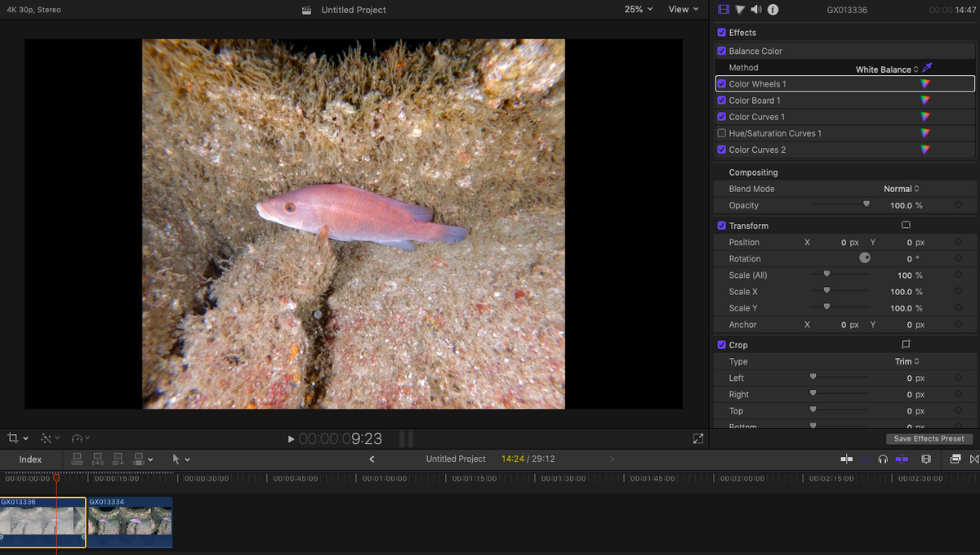This screenshot has height=555, width=980.
Task: Show Crop onscreen controls icon
Action: click(x=906, y=344)
